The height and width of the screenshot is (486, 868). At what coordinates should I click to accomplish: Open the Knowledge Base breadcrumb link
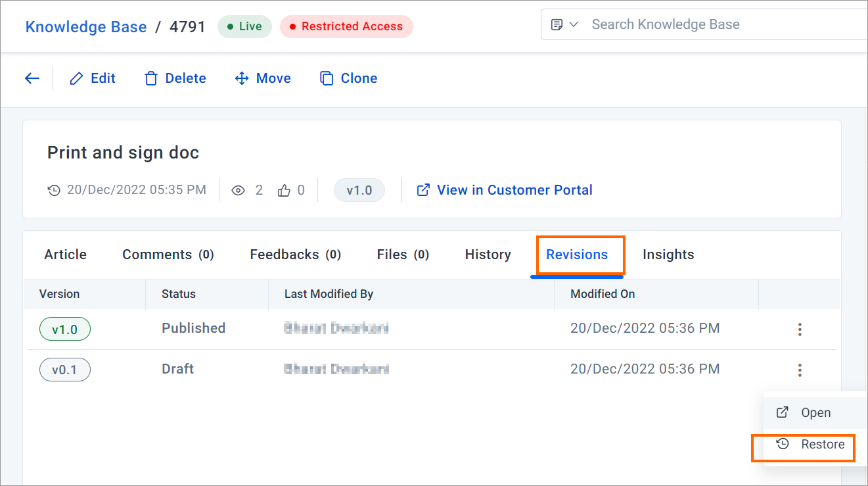pyautogui.click(x=86, y=27)
